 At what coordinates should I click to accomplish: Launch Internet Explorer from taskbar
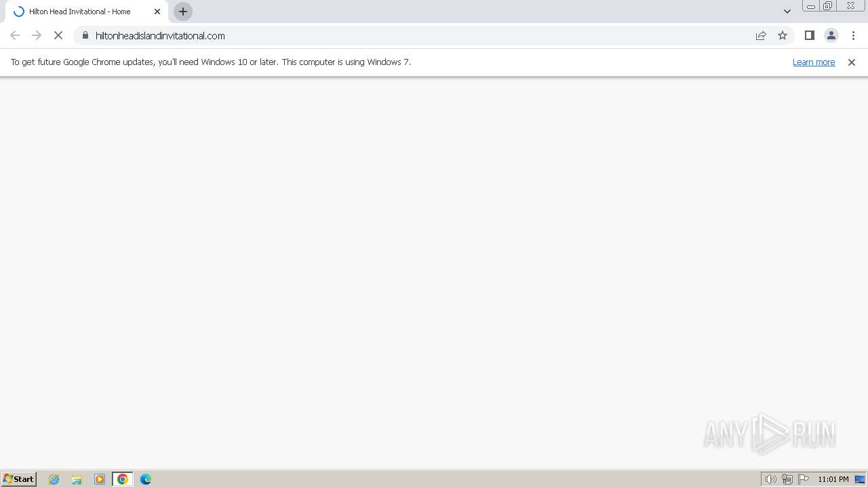tap(54, 479)
